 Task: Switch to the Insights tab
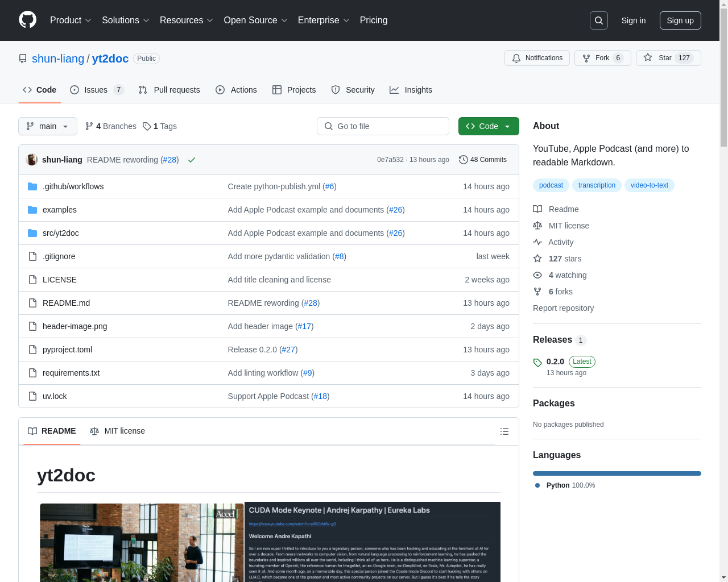point(411,90)
